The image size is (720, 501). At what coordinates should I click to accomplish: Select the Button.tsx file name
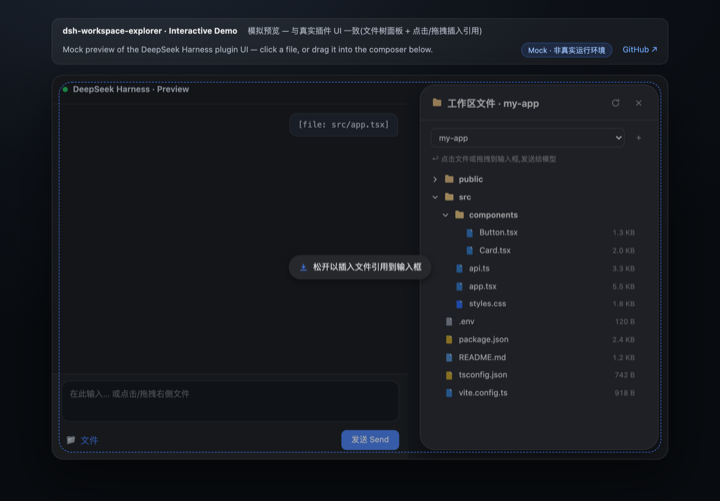(x=498, y=232)
